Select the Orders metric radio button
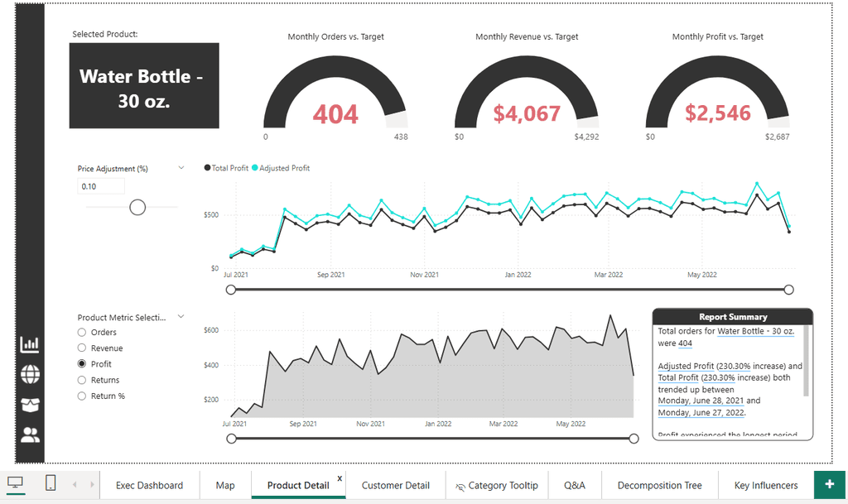The image size is (848, 504). [x=82, y=332]
